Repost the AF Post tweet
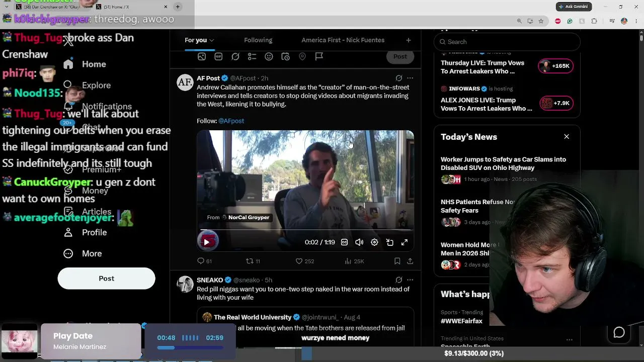 [253, 261]
